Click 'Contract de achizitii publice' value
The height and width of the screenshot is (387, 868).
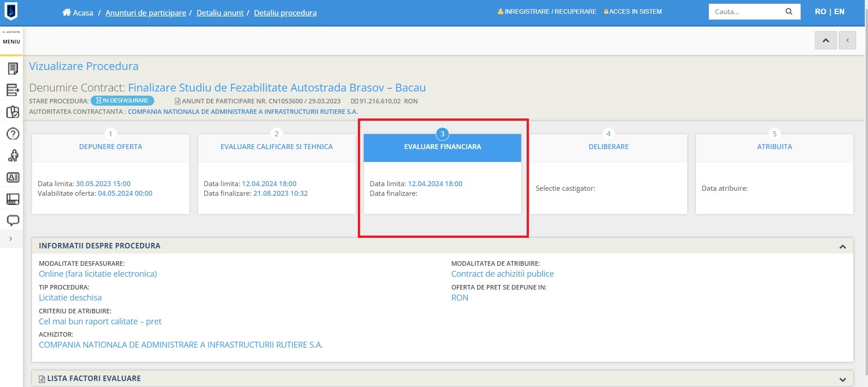click(x=502, y=274)
